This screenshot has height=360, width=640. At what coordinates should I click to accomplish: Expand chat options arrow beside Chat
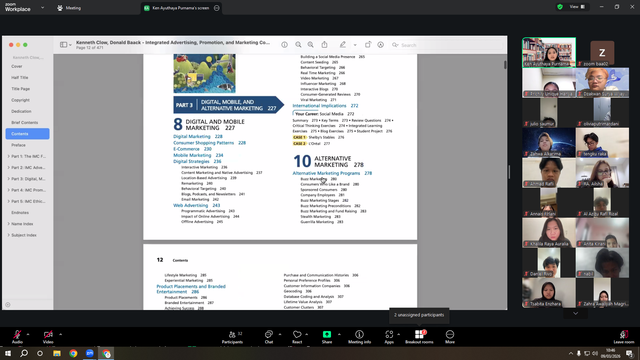(280, 334)
